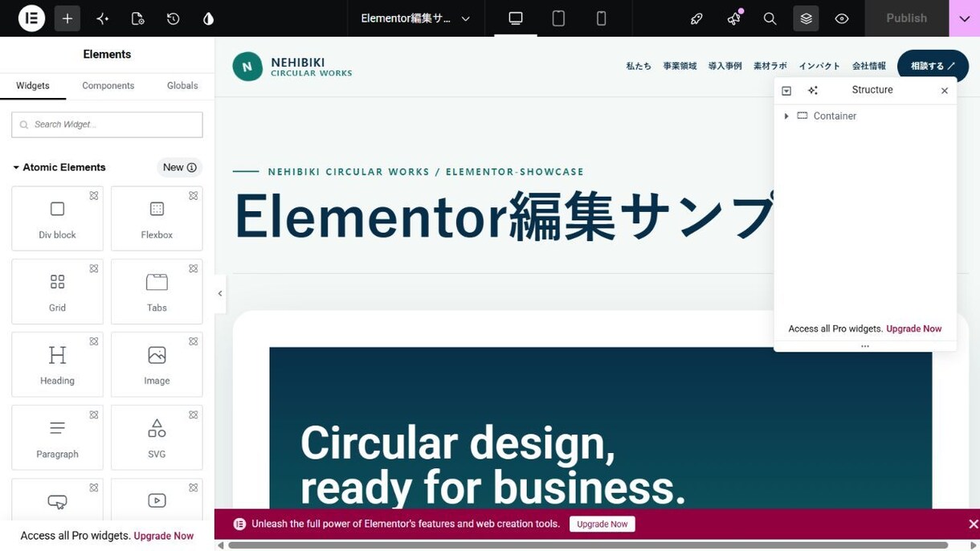The width and height of the screenshot is (980, 551).
Task: Click the Publish button
Action: click(906, 18)
